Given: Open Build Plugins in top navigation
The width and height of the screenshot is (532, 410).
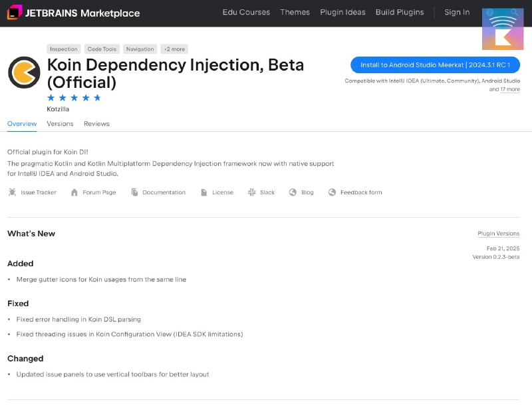Looking at the screenshot, I should coord(400,12).
